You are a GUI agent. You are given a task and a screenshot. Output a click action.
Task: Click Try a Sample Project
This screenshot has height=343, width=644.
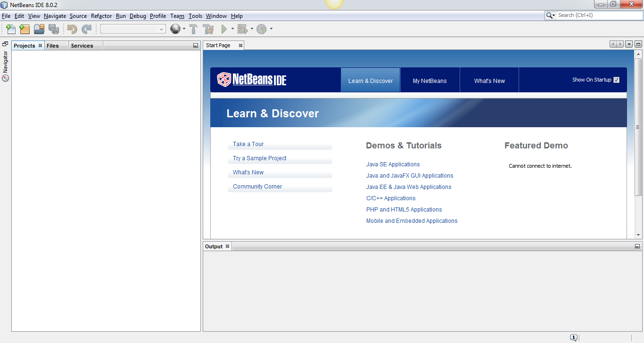280,159
